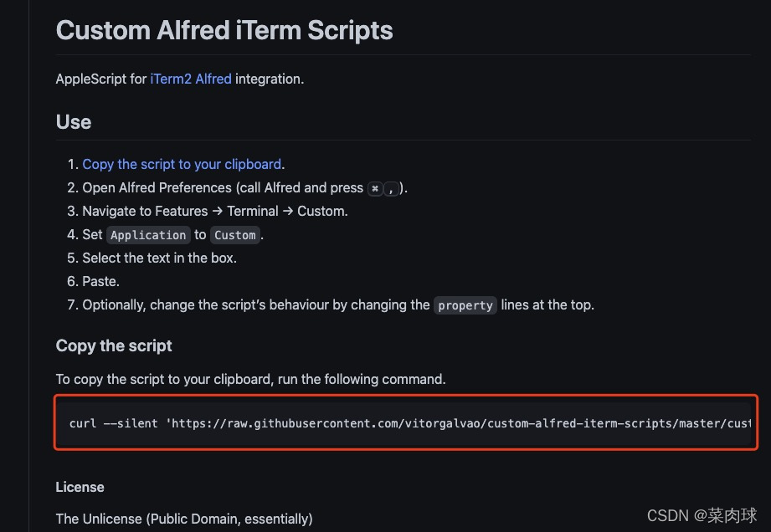The image size is (771, 532).
Task: Click the "property" inline code label
Action: coord(465,305)
